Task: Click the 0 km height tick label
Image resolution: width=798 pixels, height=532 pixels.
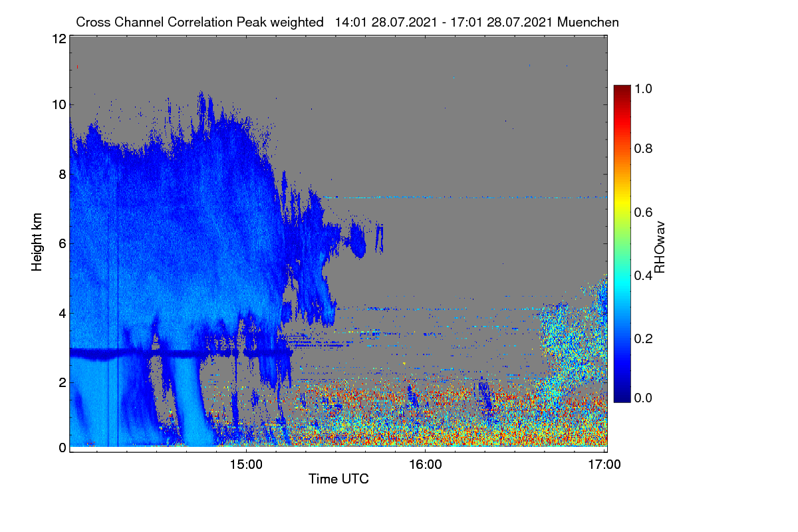Action: 63,448
